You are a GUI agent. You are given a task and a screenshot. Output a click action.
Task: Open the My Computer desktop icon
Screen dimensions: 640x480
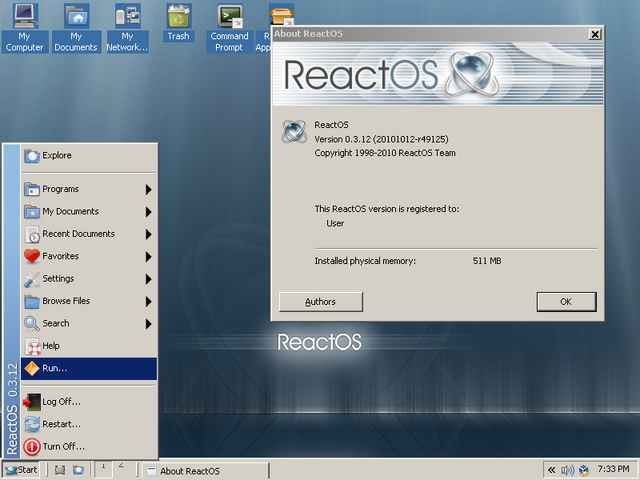pos(25,28)
